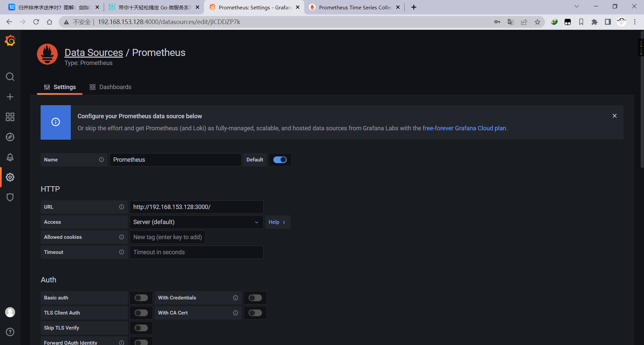Enable the With Credentials switch

pos(255,298)
